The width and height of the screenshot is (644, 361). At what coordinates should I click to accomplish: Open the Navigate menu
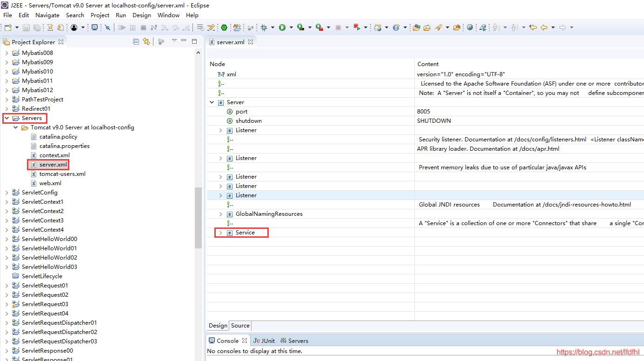[47, 15]
